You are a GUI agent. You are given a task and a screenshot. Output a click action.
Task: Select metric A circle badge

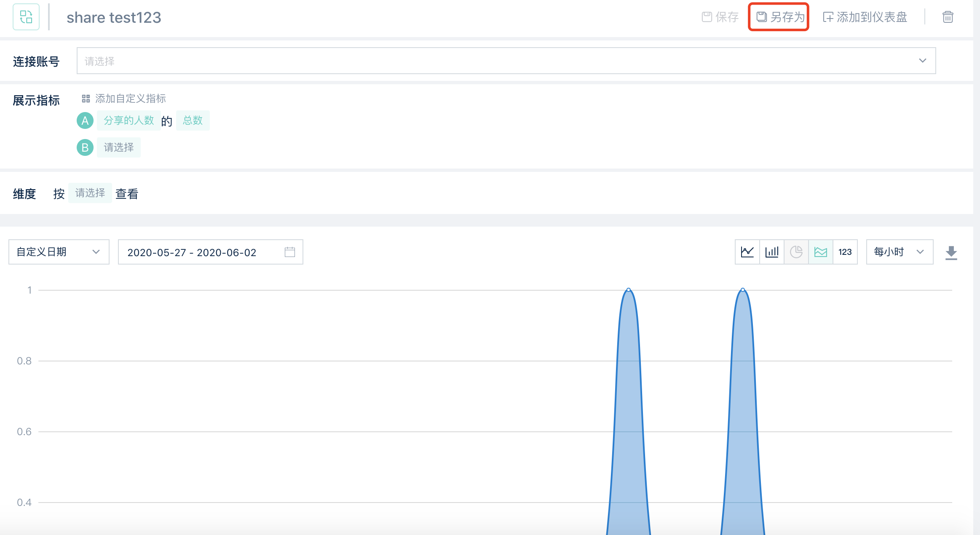[85, 120]
